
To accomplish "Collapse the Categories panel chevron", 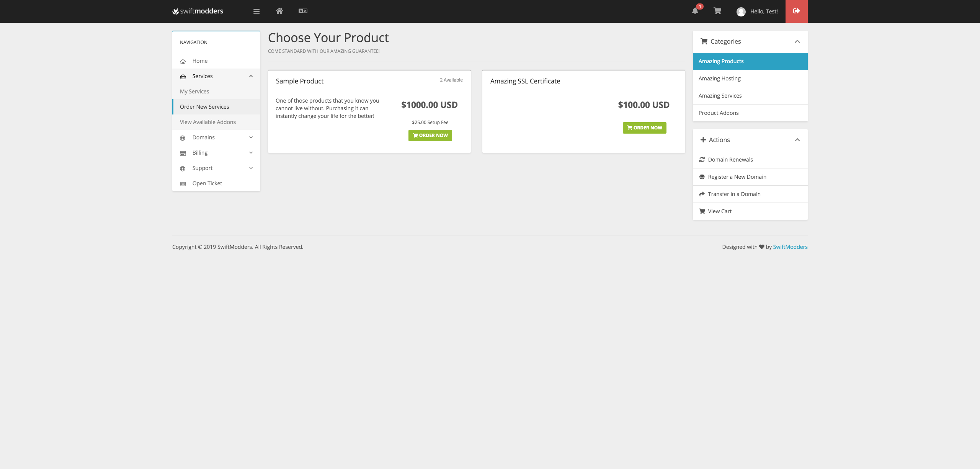I will coord(797,41).
